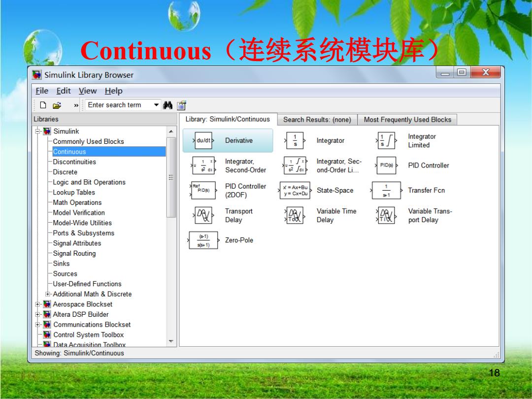Screen dimensions: 532x399
Task: Open the search term dropdown arrow
Action: point(156,105)
